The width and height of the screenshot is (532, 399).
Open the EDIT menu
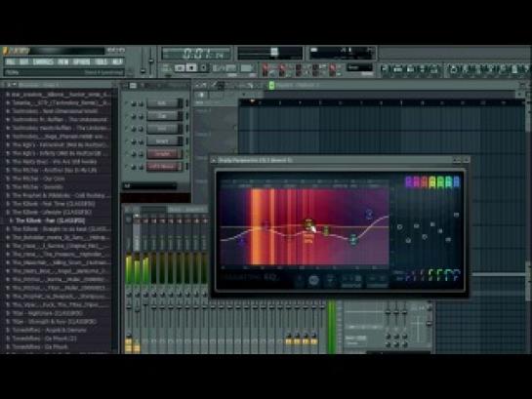24,62
